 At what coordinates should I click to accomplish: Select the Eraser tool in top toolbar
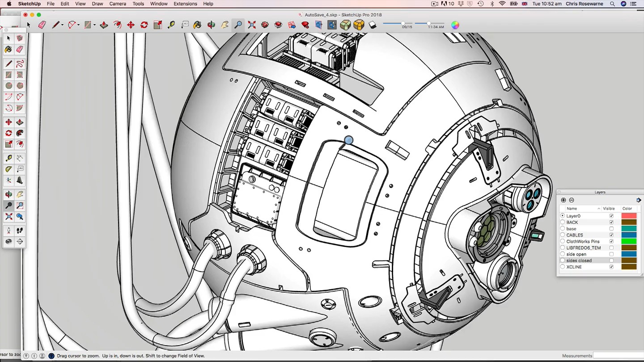click(x=42, y=25)
